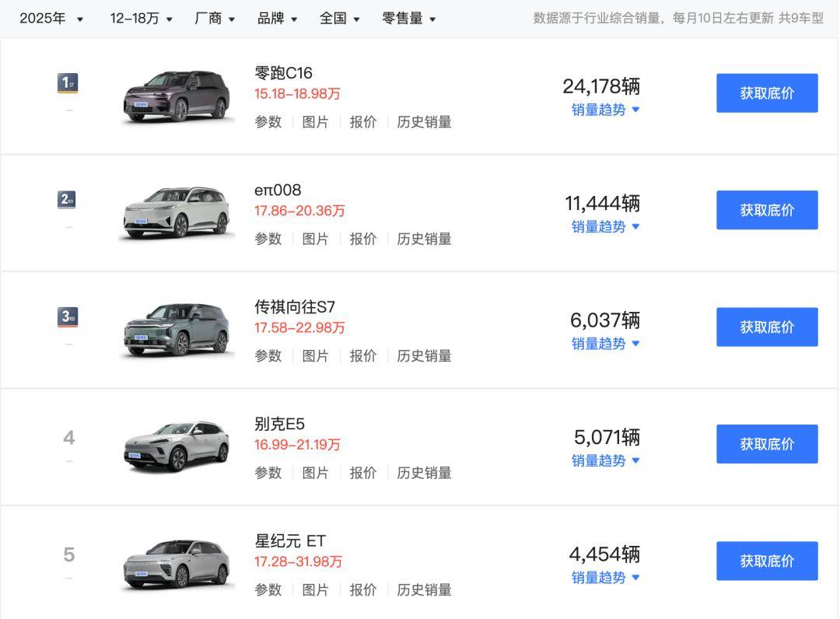Image resolution: width=840 pixels, height=619 pixels.
Task: Get lowest price for eπ008
Action: pyautogui.click(x=767, y=210)
